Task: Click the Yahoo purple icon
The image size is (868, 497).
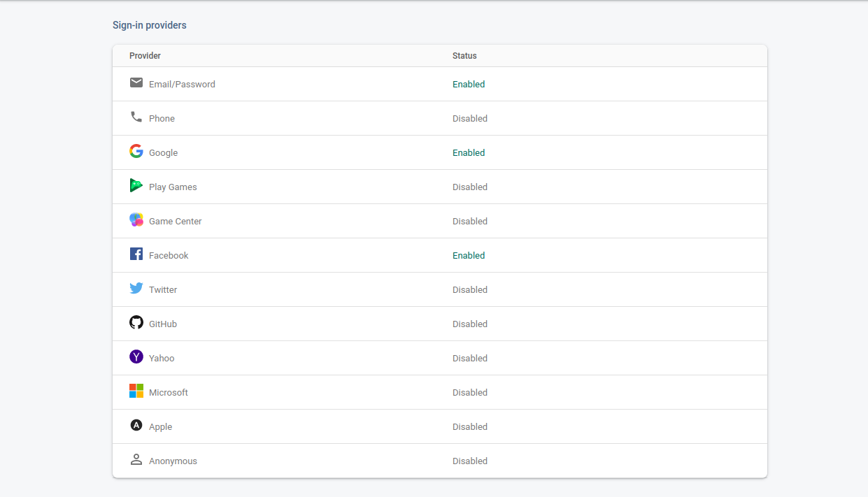Action: [x=136, y=356]
